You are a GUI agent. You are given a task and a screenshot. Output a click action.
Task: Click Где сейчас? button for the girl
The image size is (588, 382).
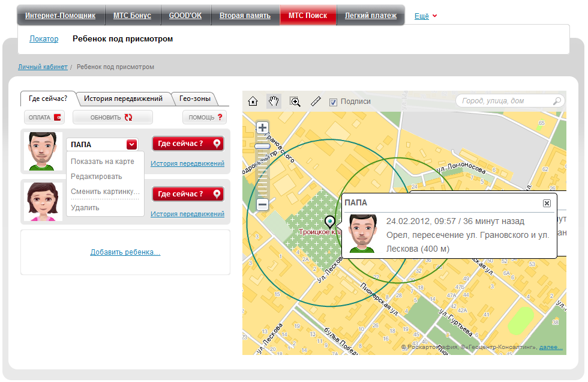coord(188,194)
